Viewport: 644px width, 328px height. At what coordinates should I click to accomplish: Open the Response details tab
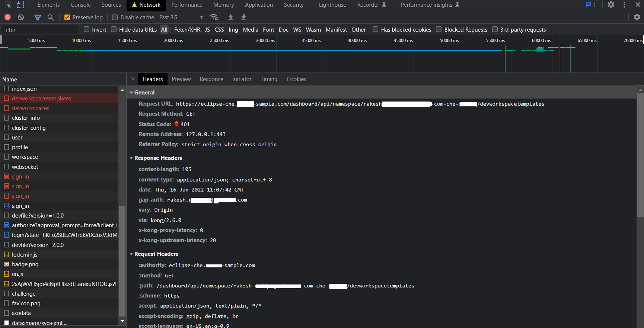(211, 79)
